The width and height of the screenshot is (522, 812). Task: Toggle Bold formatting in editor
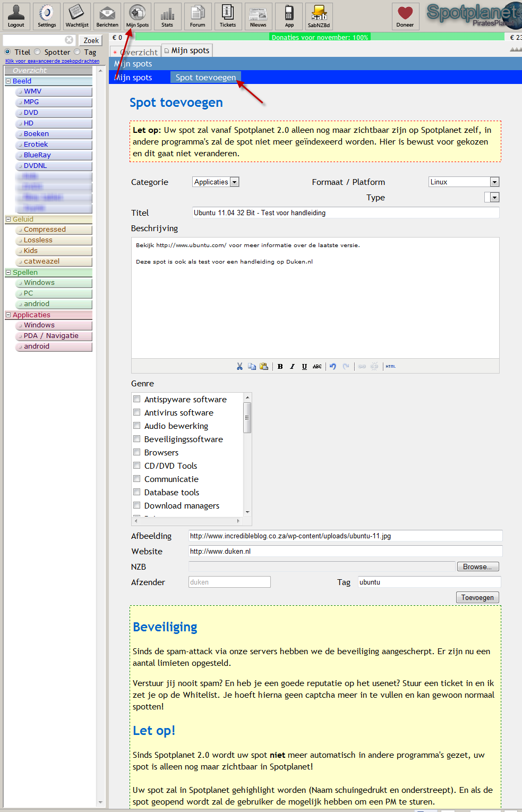280,366
